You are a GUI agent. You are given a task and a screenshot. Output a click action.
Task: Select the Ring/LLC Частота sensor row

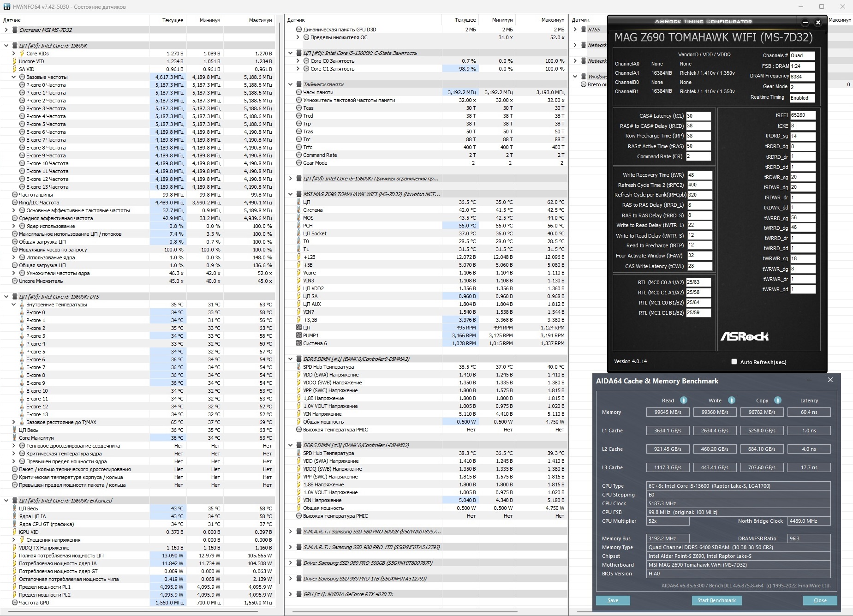click(x=138, y=203)
